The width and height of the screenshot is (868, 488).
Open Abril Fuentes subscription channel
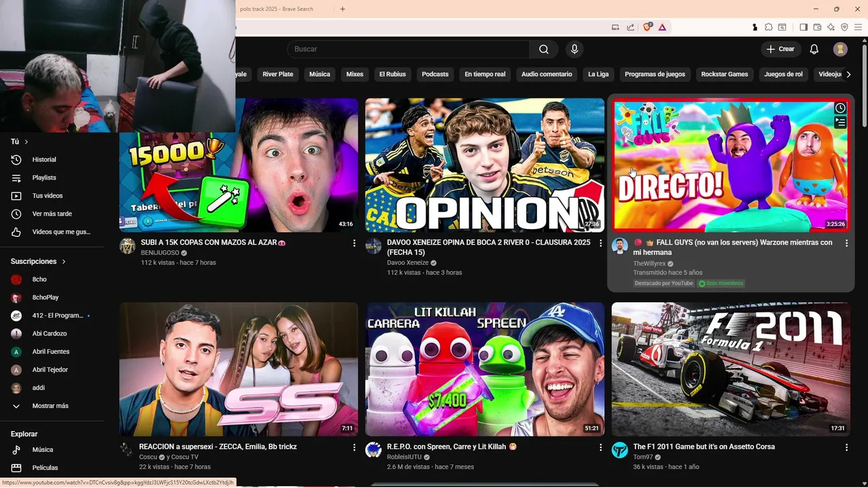(52, 352)
